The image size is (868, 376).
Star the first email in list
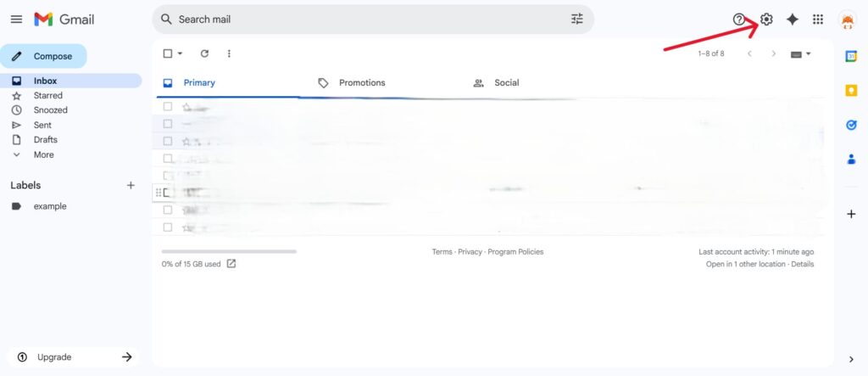click(x=186, y=107)
